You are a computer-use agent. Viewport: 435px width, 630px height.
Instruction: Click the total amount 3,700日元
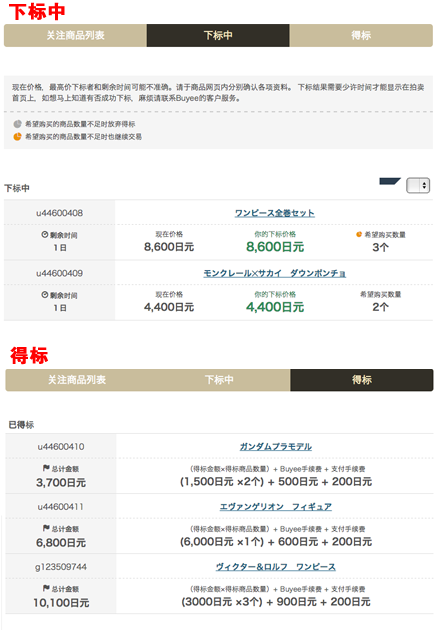(x=61, y=483)
